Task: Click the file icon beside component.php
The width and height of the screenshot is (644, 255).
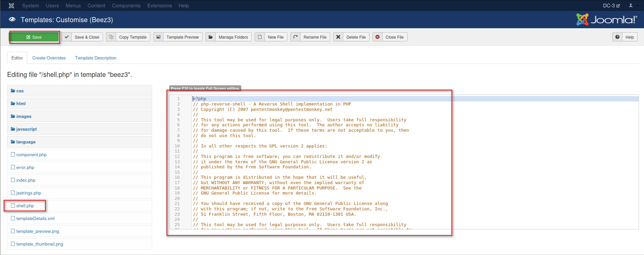Action: click(x=13, y=155)
